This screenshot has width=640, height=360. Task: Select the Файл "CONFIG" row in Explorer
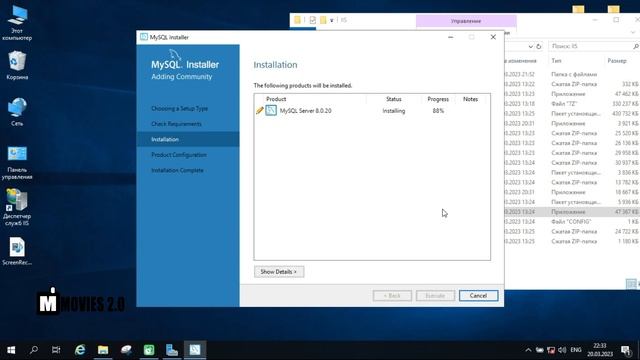572,222
